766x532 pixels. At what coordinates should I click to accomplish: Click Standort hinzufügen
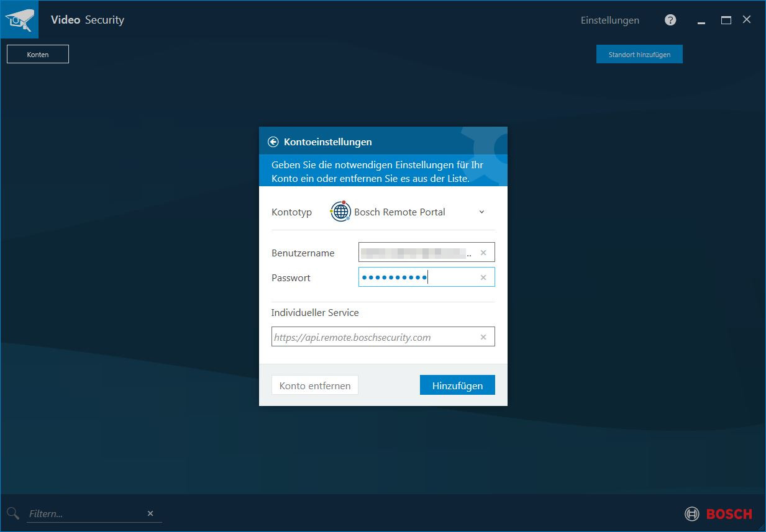pyautogui.click(x=639, y=54)
